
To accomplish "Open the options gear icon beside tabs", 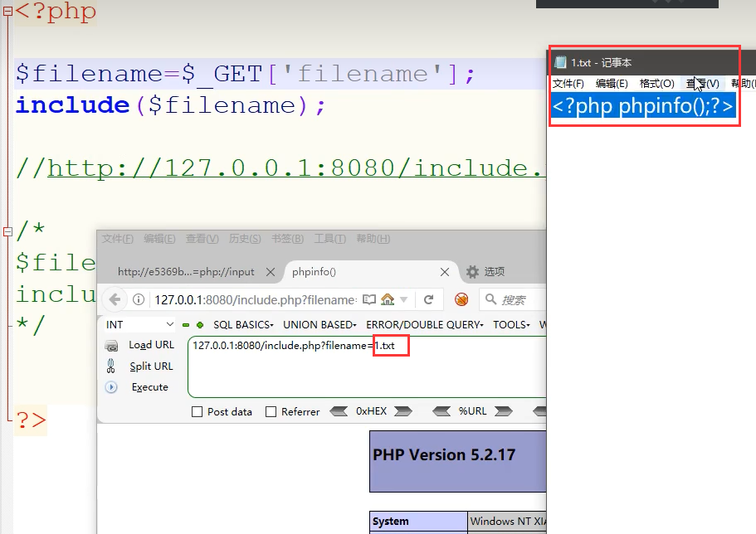I will (x=472, y=272).
